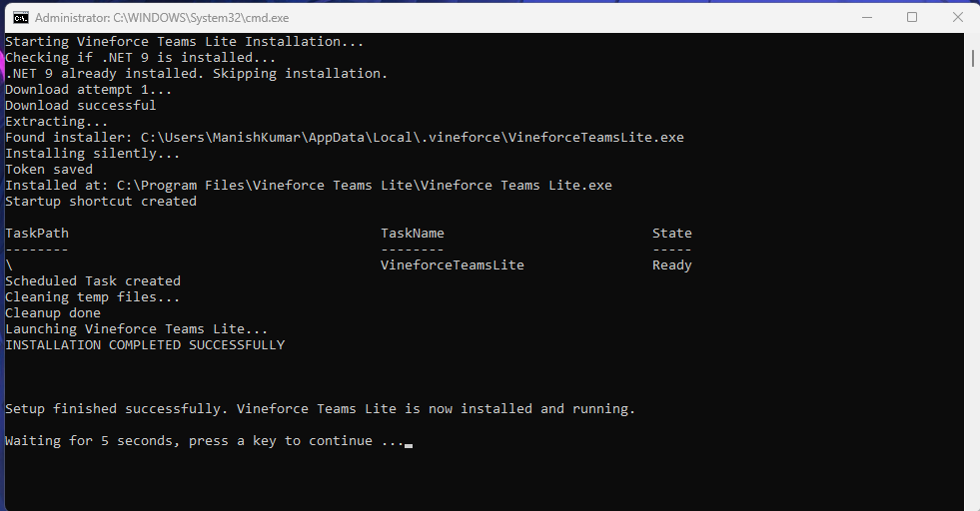Click line 'Token saved'

click(49, 170)
